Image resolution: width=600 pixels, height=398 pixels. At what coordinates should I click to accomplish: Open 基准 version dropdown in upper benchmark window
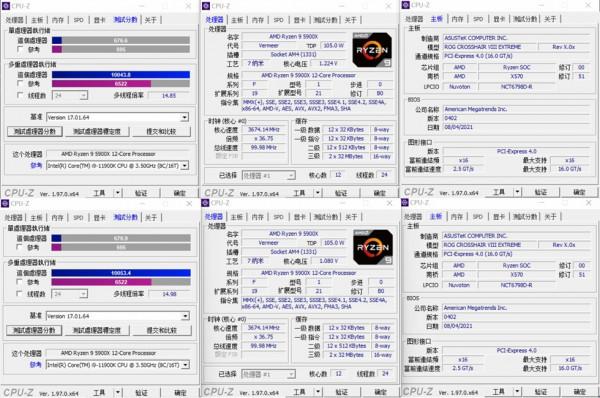pyautogui.click(x=185, y=117)
